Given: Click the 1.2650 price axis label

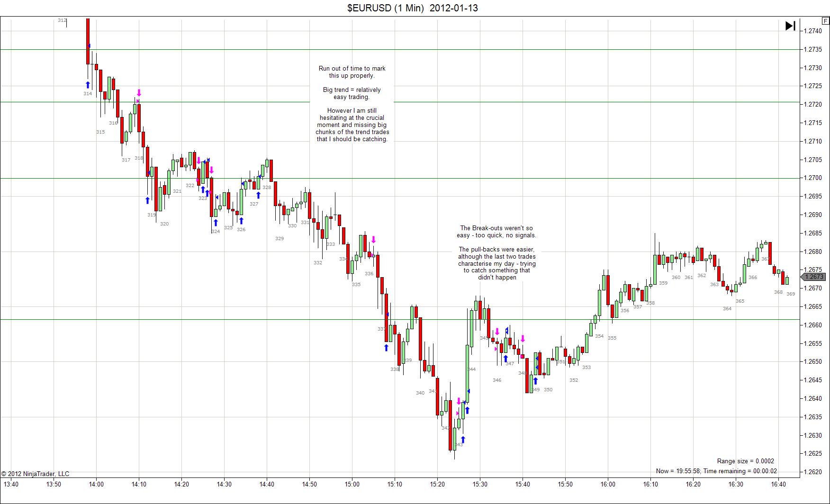Looking at the screenshot, I should (812, 361).
